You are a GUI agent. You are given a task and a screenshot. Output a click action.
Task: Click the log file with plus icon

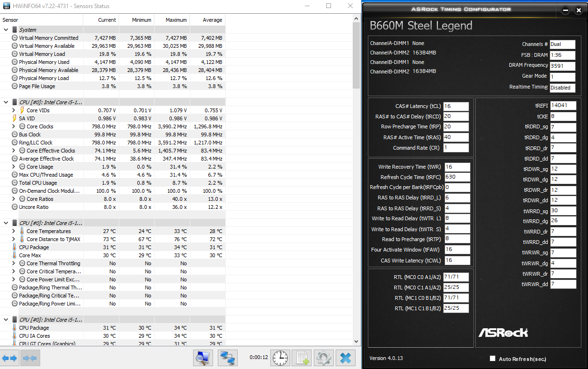coord(302,358)
